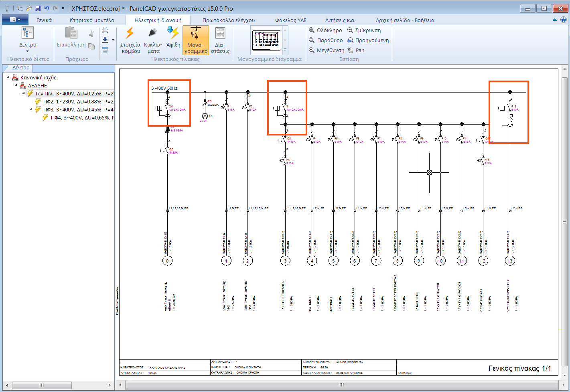This screenshot has height=392, width=570.
Task: Open the Πρωτόκολλο ελέγχου ribbon tab
Action: point(228,20)
